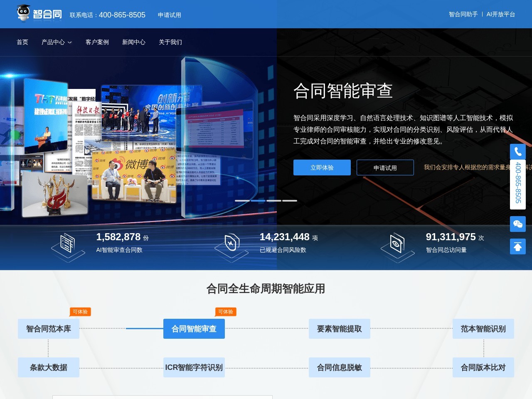Click the 申请试用 button in the banner
The height and width of the screenshot is (399, 532).
(x=385, y=167)
